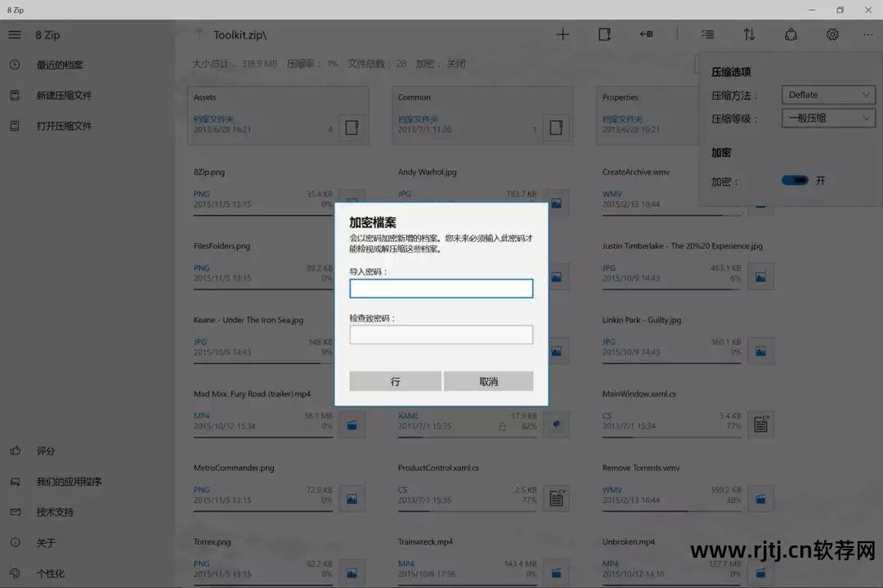
Task: Click the hamburger menu icon beside 8 Zip
Action: [14, 34]
